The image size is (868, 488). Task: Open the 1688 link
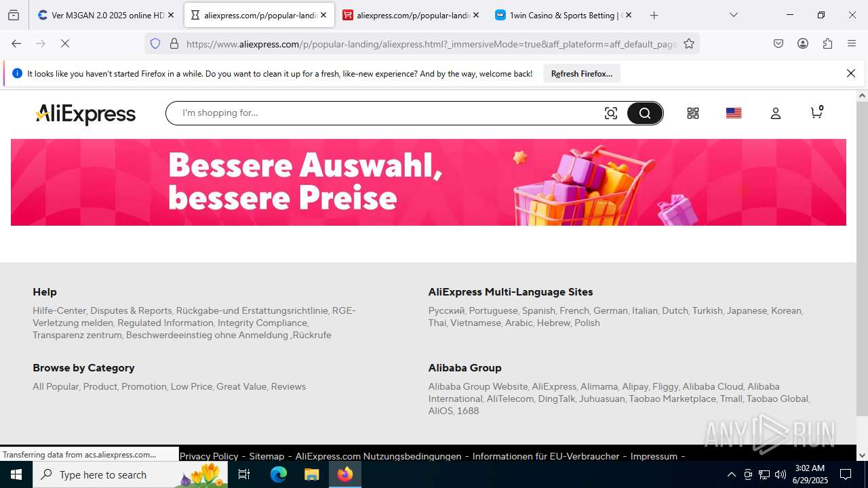pyautogui.click(x=468, y=411)
